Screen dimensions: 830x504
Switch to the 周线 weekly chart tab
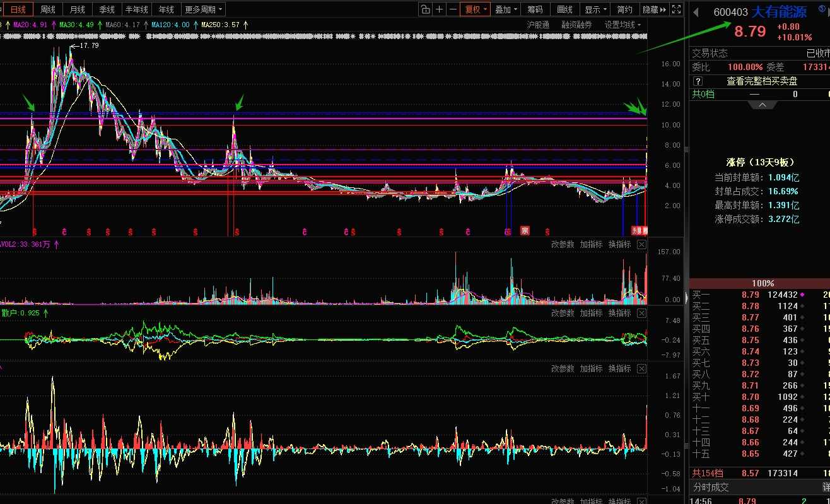[x=48, y=9]
